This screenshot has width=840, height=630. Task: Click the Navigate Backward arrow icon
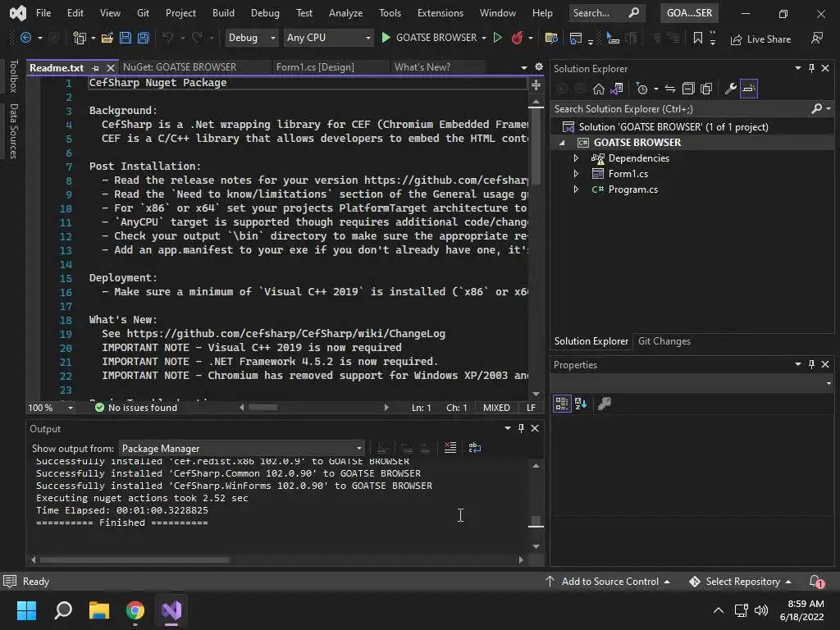(x=25, y=38)
